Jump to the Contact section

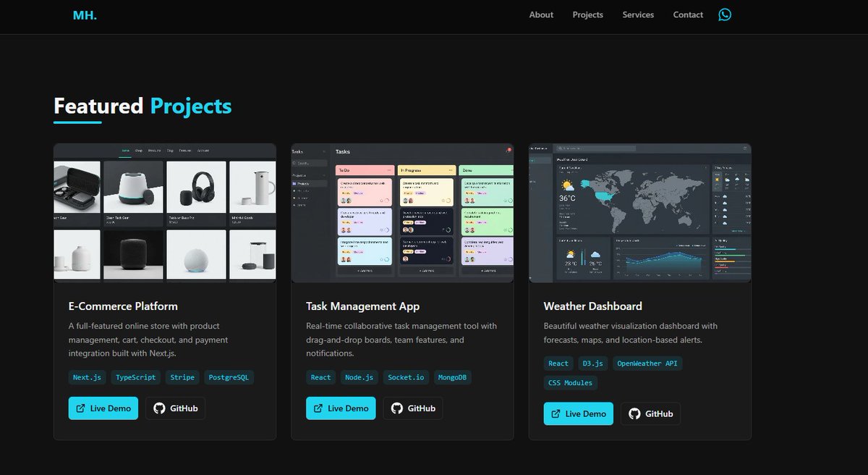[688, 14]
